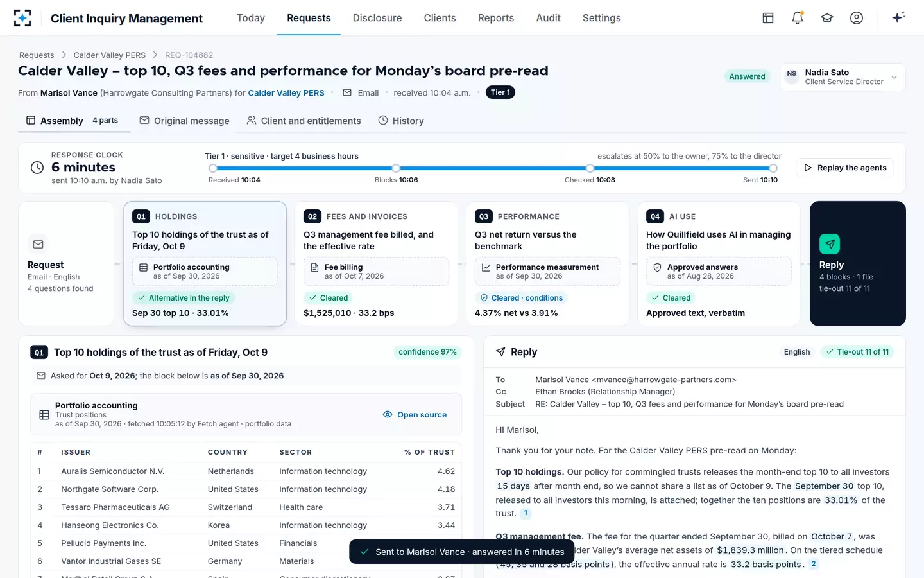Image resolution: width=924 pixels, height=578 pixels.
Task: Open the Calder Valley PERS client link
Action: pos(286,92)
